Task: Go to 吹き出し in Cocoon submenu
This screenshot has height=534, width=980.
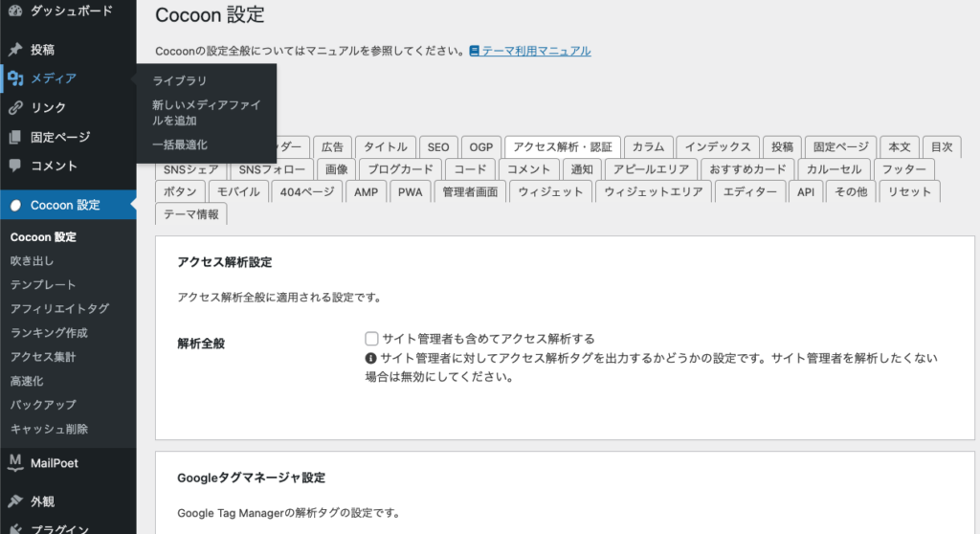Action: [32, 260]
